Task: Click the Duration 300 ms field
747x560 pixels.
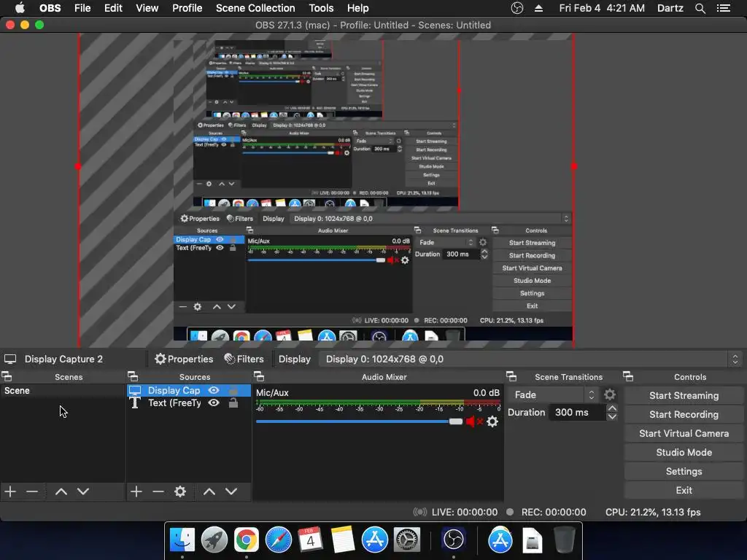Action: point(577,413)
